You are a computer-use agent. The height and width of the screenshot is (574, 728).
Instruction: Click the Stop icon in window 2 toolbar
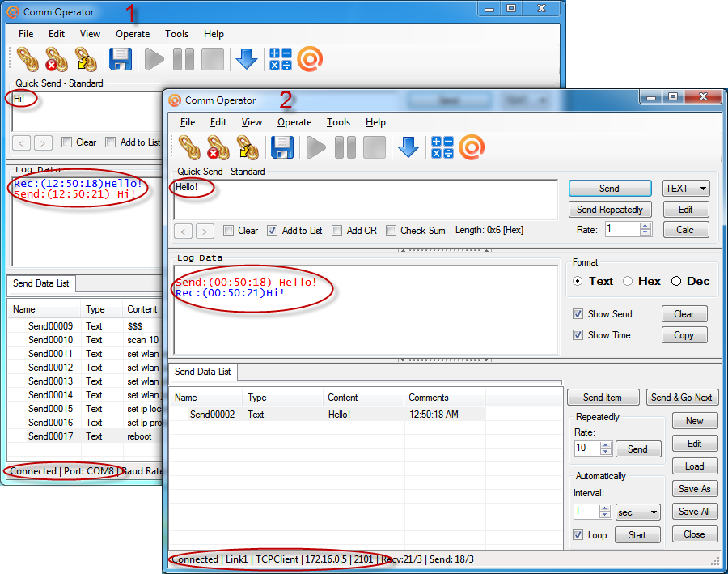(375, 147)
